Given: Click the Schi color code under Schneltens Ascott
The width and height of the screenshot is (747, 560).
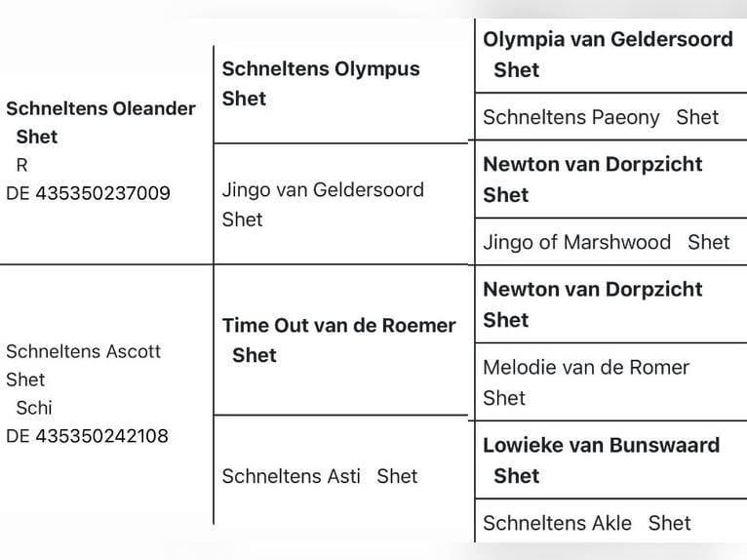Looking at the screenshot, I should 34,408.
